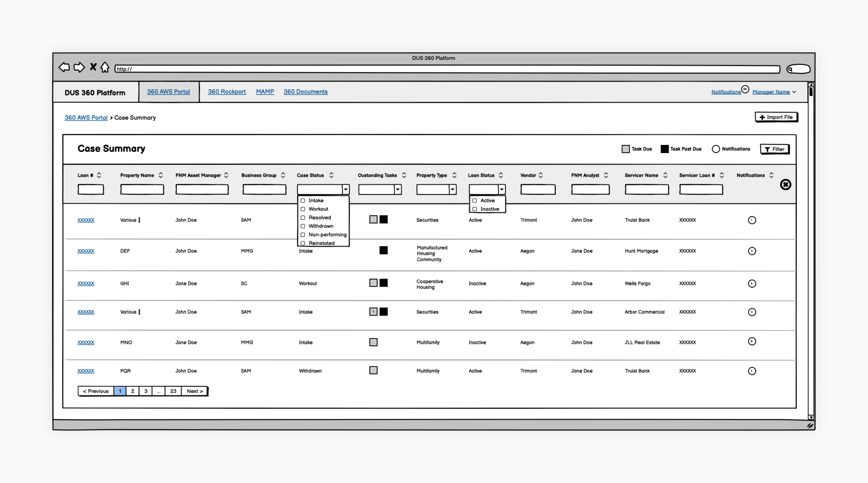Sort by Loan # column arrows
The width and height of the screenshot is (868, 483).
tap(99, 175)
